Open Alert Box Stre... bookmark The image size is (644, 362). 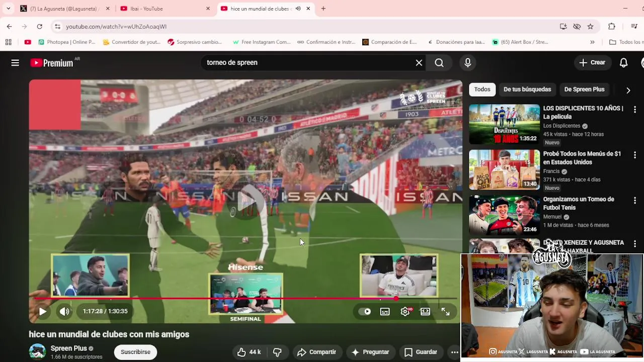click(520, 42)
